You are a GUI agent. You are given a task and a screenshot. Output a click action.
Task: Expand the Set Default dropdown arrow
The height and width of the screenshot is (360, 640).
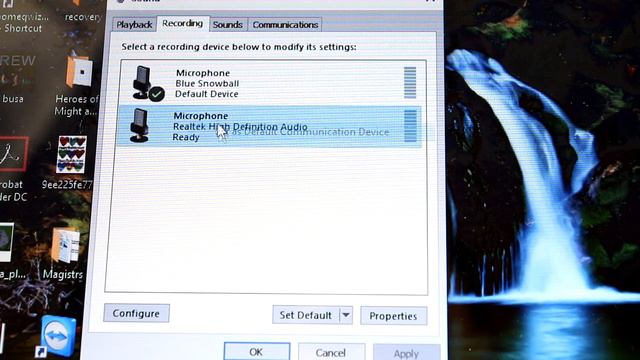tap(346, 315)
